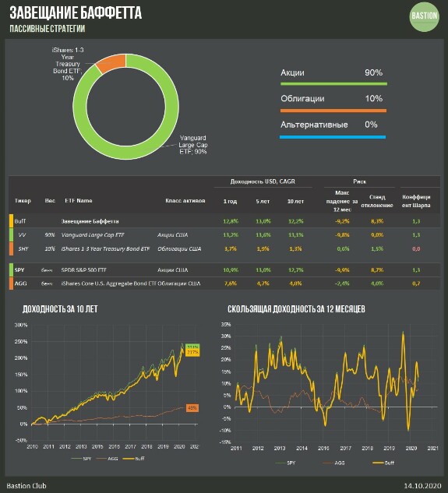Screen dimensions: 448x493
Task: Click the blue bar under Альтернативные
Action: click(333, 137)
